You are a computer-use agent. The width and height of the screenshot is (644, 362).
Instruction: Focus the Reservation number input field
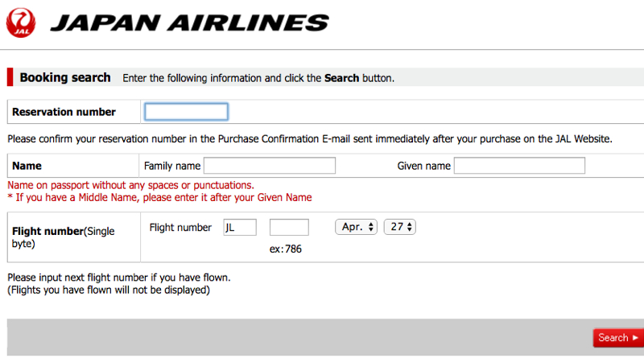186,112
